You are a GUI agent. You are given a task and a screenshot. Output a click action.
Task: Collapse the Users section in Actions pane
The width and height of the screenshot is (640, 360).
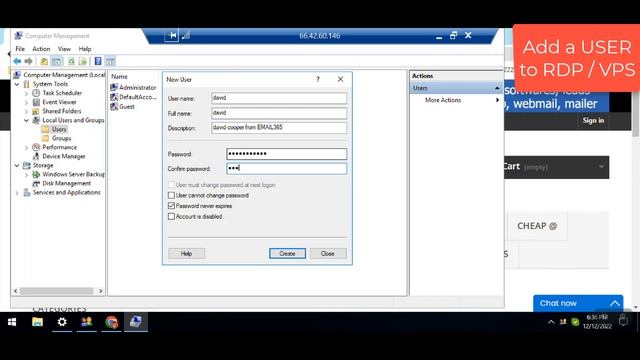(497, 88)
